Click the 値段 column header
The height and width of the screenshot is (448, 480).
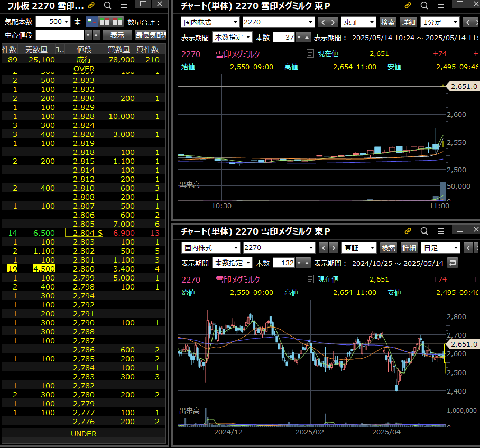point(84,50)
